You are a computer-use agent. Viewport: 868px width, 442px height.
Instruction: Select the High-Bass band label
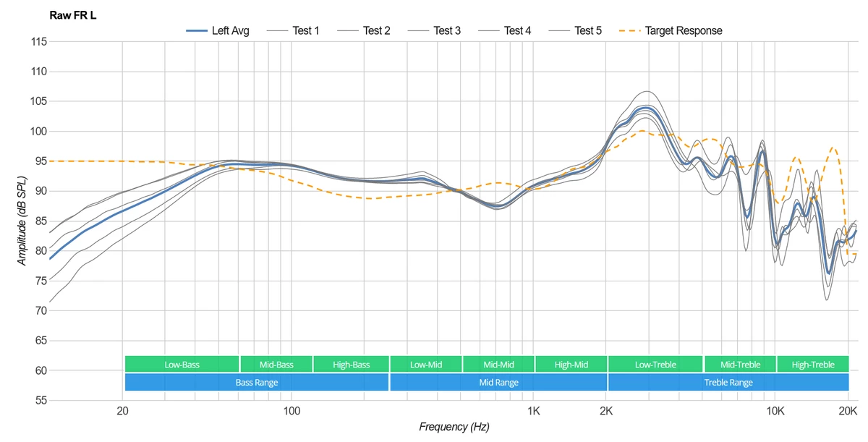coord(352,364)
